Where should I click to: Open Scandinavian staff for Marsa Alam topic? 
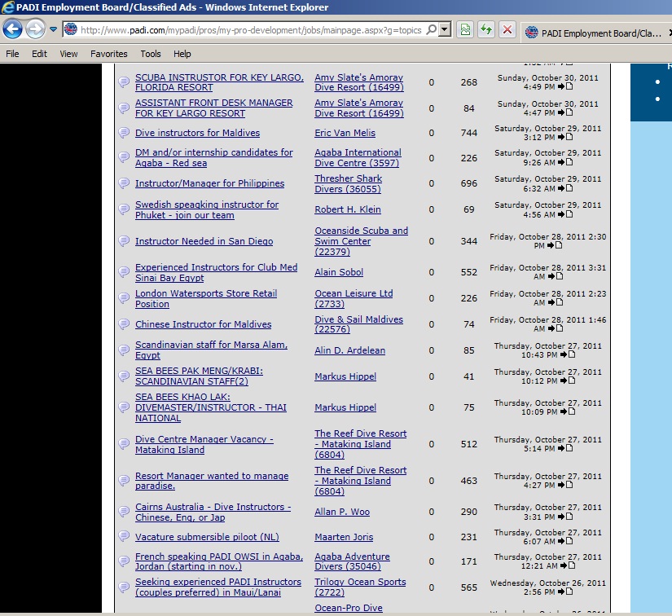211,350
